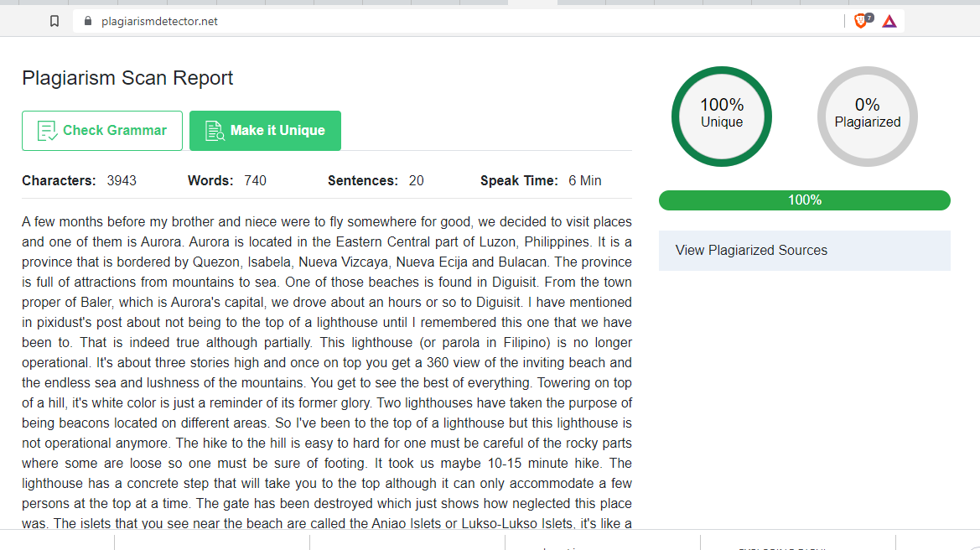The width and height of the screenshot is (980, 550).
Task: Select the active browser tab at top
Action: (x=532, y=3)
